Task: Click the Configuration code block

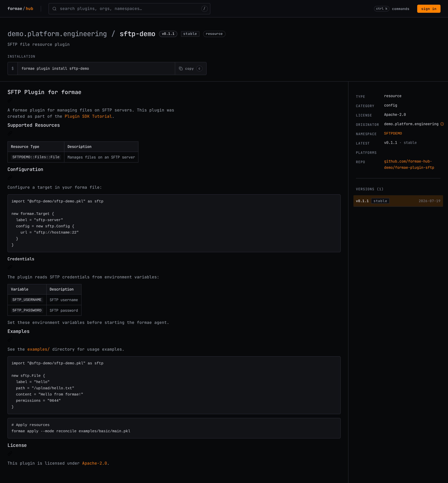Action: click(x=174, y=223)
